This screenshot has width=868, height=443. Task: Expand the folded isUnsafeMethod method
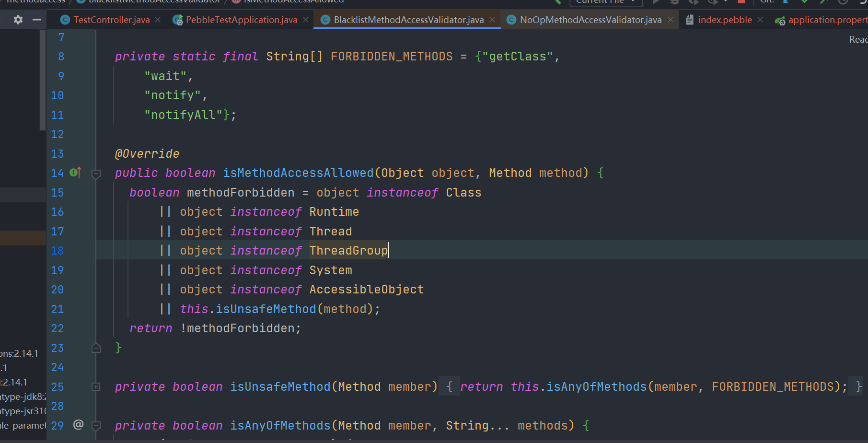coord(96,387)
